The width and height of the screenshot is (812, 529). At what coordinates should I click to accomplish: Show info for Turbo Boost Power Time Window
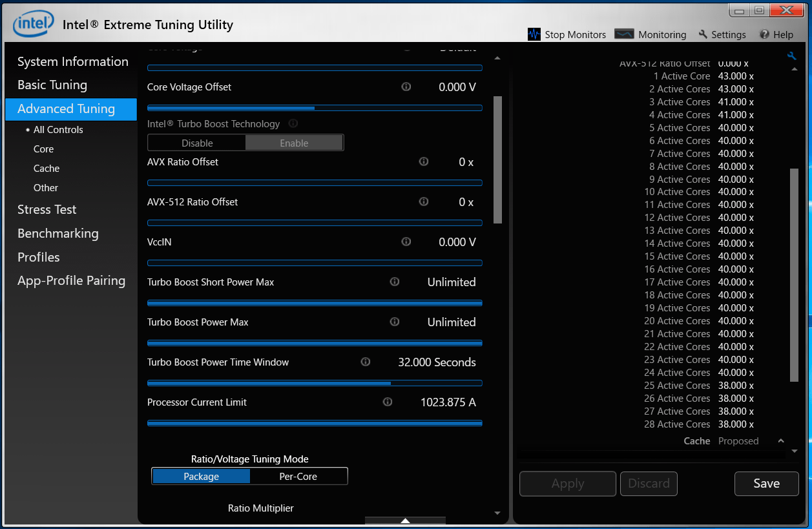[x=366, y=362]
